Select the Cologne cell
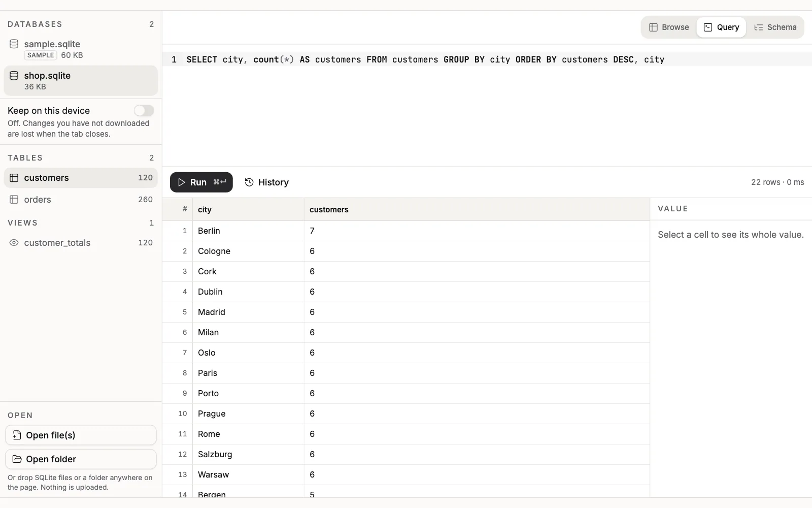Viewport: 812px width, 508px height. [x=248, y=251]
